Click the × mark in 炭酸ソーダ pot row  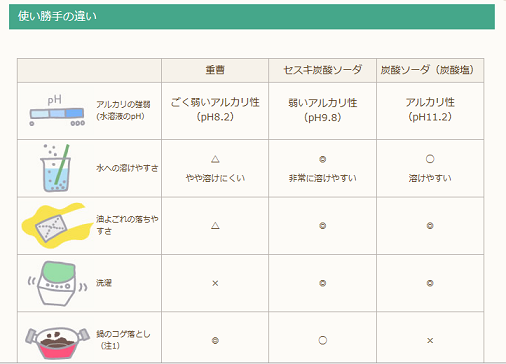(x=430, y=341)
